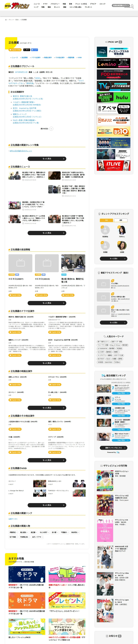Expand movie appearances もっと見る button

click(x=47, y=408)
